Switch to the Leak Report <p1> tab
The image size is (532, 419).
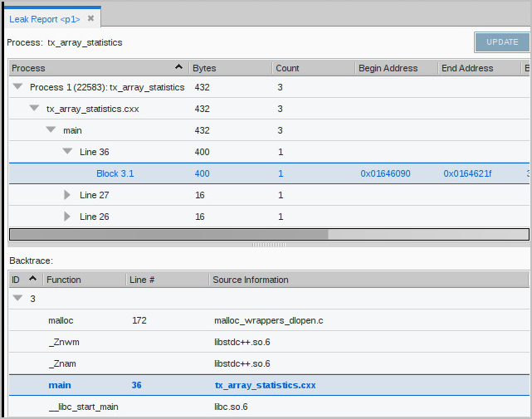coord(44,18)
